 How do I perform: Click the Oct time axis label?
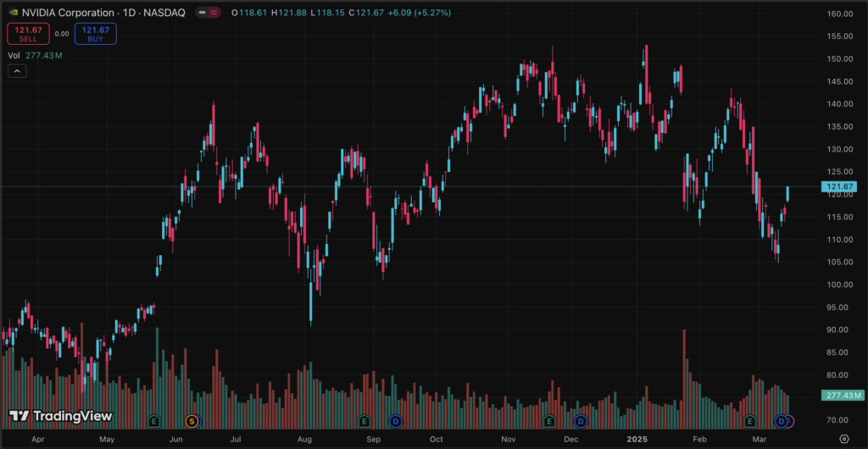(x=437, y=440)
